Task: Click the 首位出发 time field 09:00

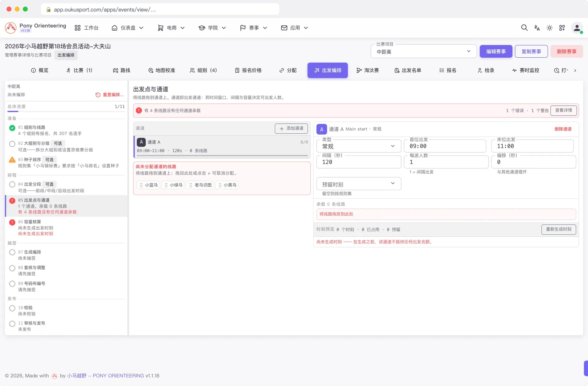Action: [445, 146]
